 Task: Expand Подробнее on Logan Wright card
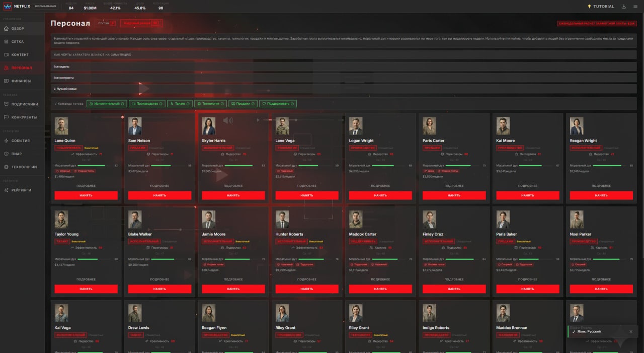(x=380, y=186)
